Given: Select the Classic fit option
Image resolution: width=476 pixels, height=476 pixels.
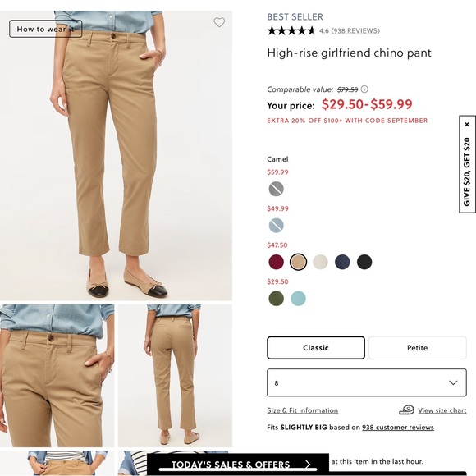Looking at the screenshot, I should (316, 348).
